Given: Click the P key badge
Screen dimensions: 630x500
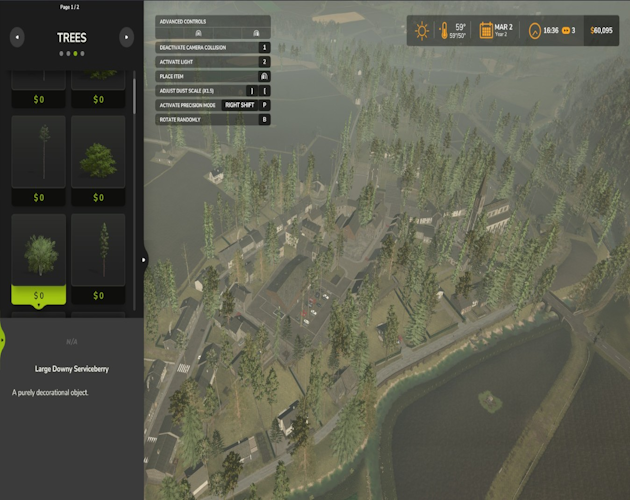Looking at the screenshot, I should (x=264, y=105).
